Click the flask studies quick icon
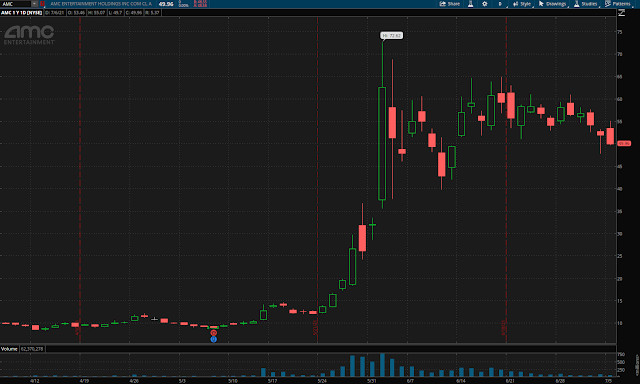This screenshot has height=384, width=640. coord(470,4)
